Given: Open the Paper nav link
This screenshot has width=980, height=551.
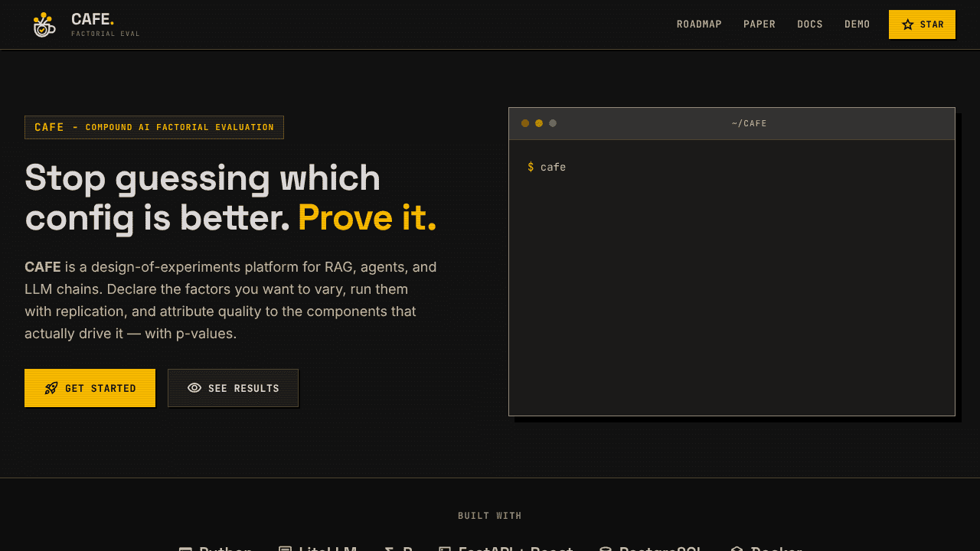Looking at the screenshot, I should coord(759,24).
